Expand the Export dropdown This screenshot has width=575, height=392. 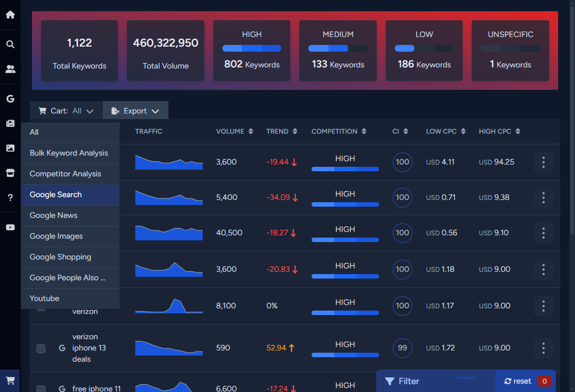pos(135,111)
